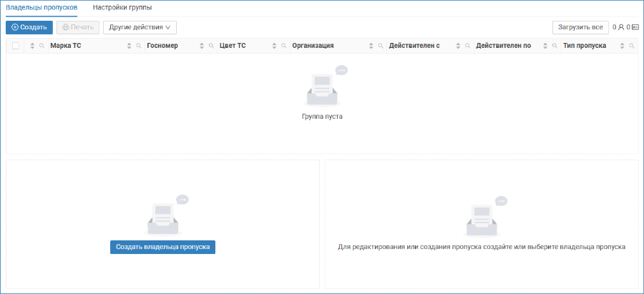Toggle the select-all checkbox in table header
Viewport: 644px width, 294px height.
16,46
